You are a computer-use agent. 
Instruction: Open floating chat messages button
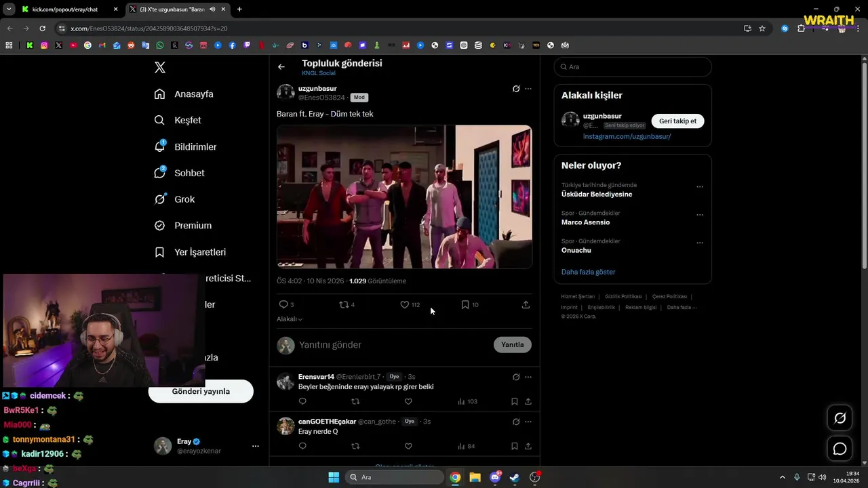(x=840, y=449)
